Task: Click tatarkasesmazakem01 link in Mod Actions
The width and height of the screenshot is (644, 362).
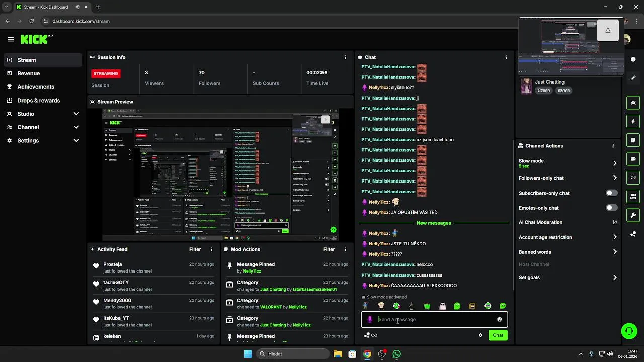Action: pyautogui.click(x=315, y=289)
